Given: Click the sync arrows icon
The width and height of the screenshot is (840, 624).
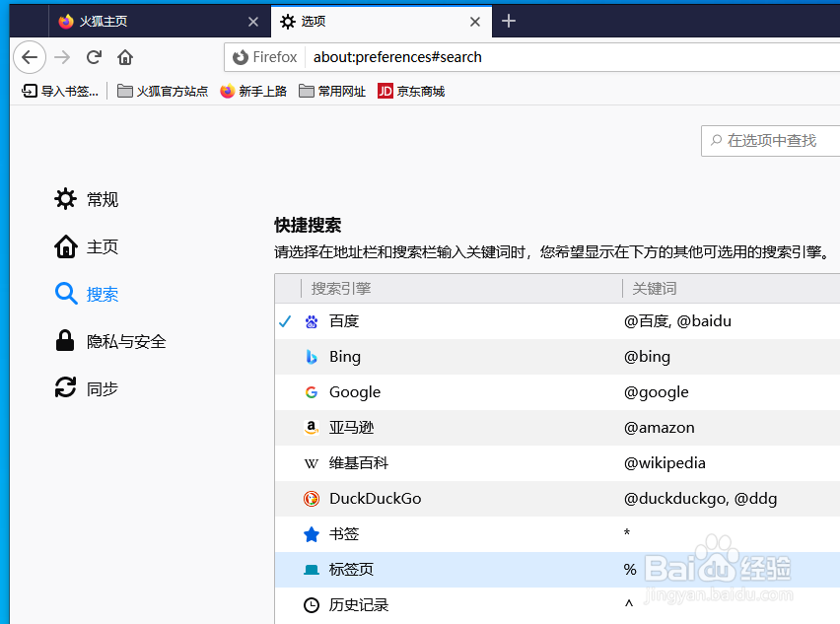Looking at the screenshot, I should pos(65,387).
